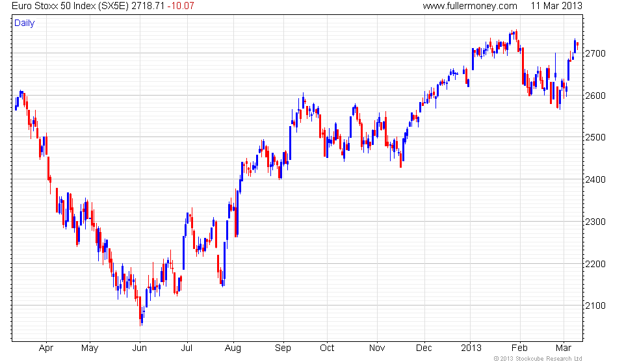Open the www.fullermoney.com link

pyautogui.click(x=469, y=6)
